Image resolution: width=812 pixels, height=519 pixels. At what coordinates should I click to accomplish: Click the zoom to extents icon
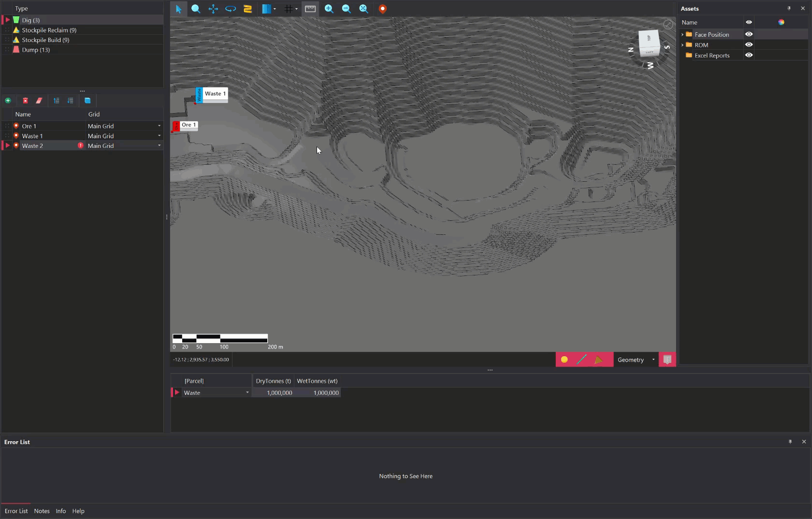pyautogui.click(x=363, y=9)
